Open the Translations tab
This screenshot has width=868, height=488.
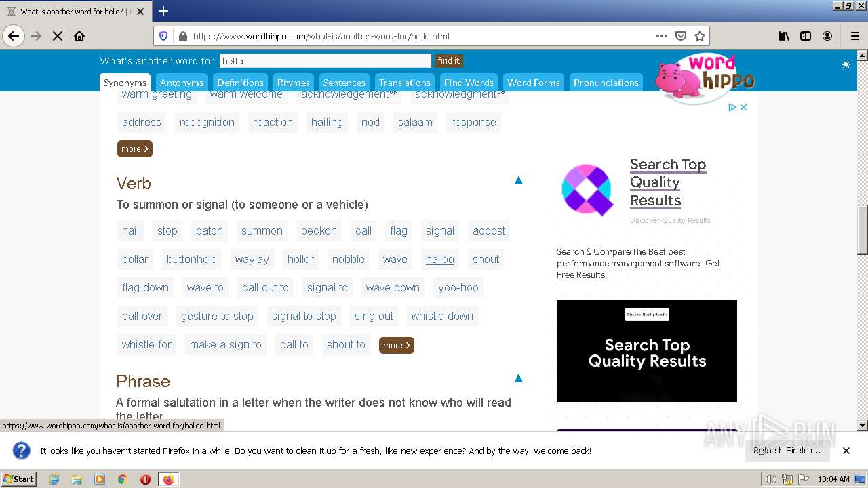pyautogui.click(x=405, y=83)
